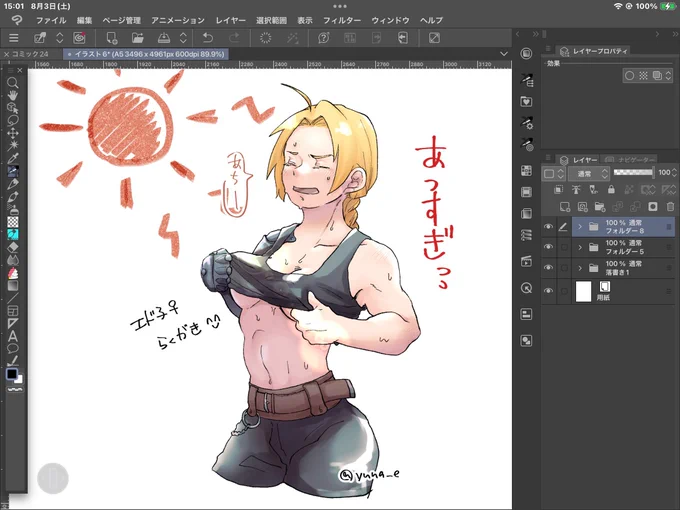Click the Clear selection dotted circle icon
This screenshot has width=680, height=510.
265,38
